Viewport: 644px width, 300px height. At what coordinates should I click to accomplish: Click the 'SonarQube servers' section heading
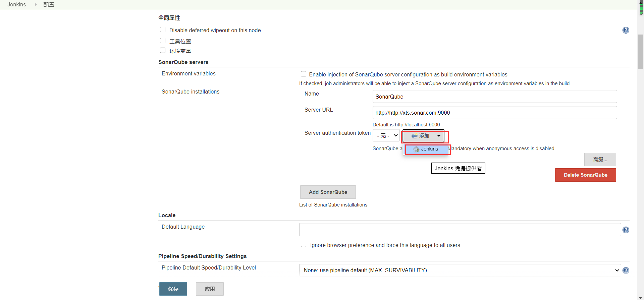[x=183, y=62]
